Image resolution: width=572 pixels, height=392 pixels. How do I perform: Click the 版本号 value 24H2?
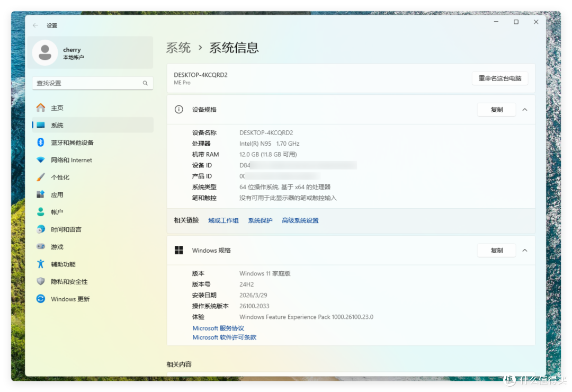[247, 284]
